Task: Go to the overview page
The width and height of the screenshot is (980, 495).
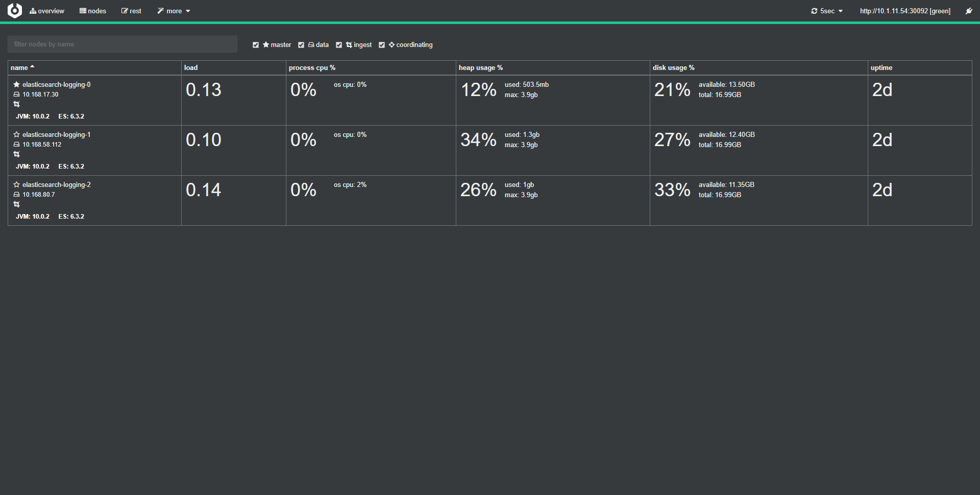Action: (x=47, y=11)
